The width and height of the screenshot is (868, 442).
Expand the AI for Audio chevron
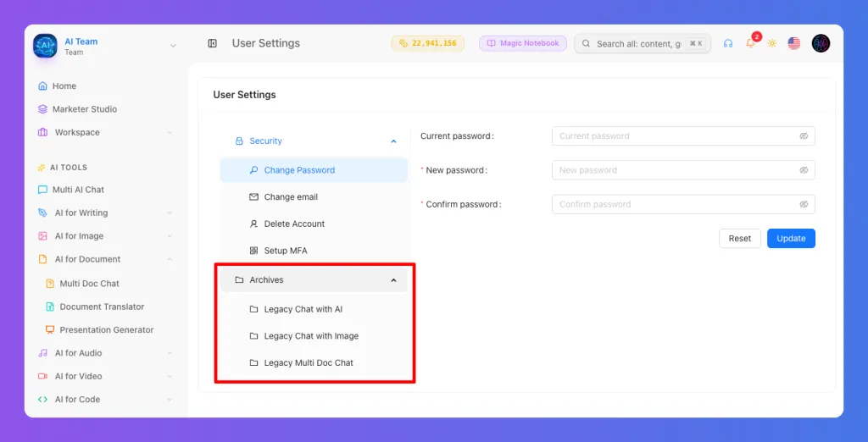(170, 353)
